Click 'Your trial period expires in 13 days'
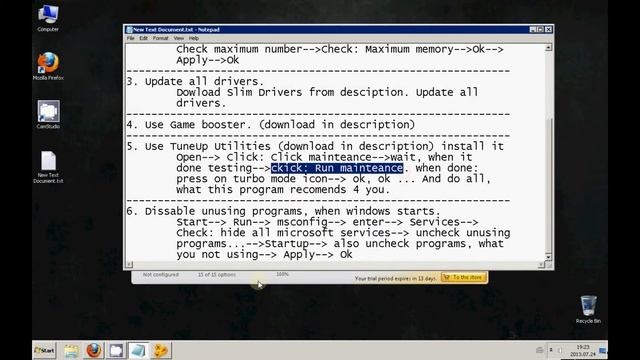The height and width of the screenshot is (360, 640). [395, 278]
